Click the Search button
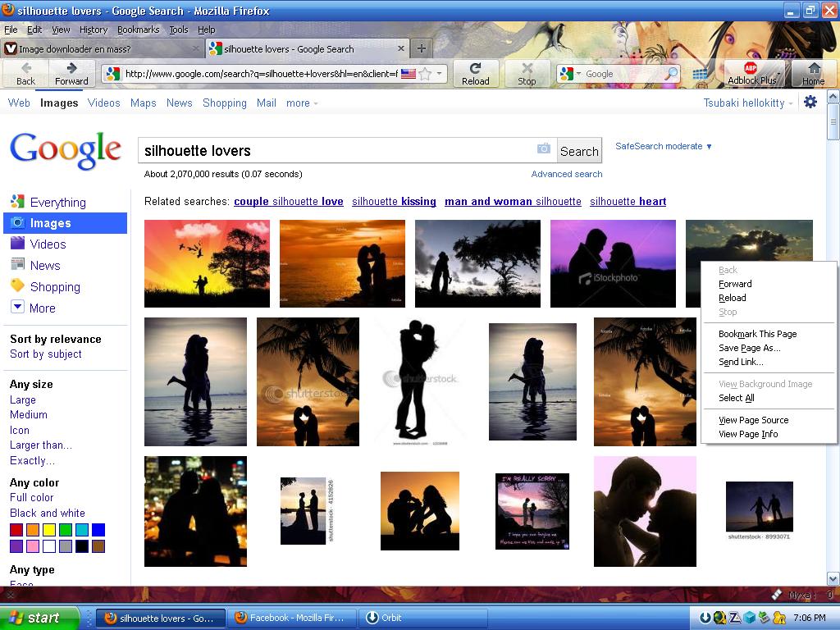Viewport: 840px width, 630px height. (x=579, y=152)
